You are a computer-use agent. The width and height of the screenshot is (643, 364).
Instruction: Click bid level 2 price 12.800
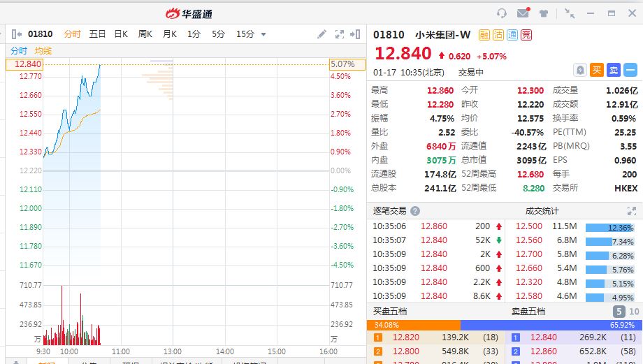pos(406,351)
